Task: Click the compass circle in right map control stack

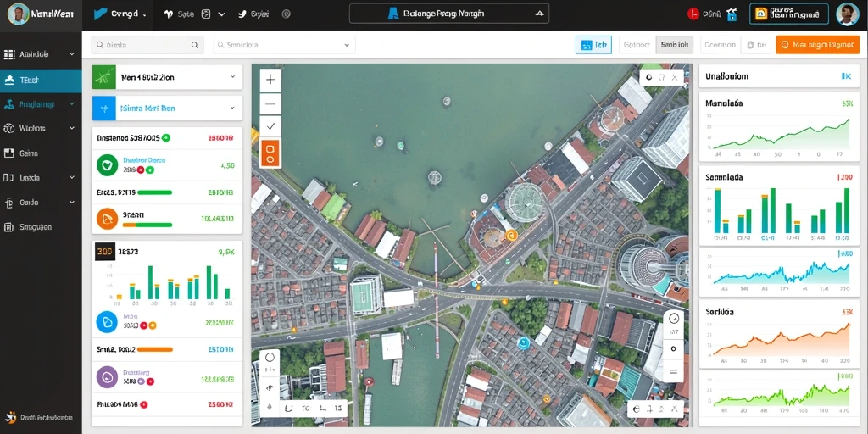Action: coord(674,319)
